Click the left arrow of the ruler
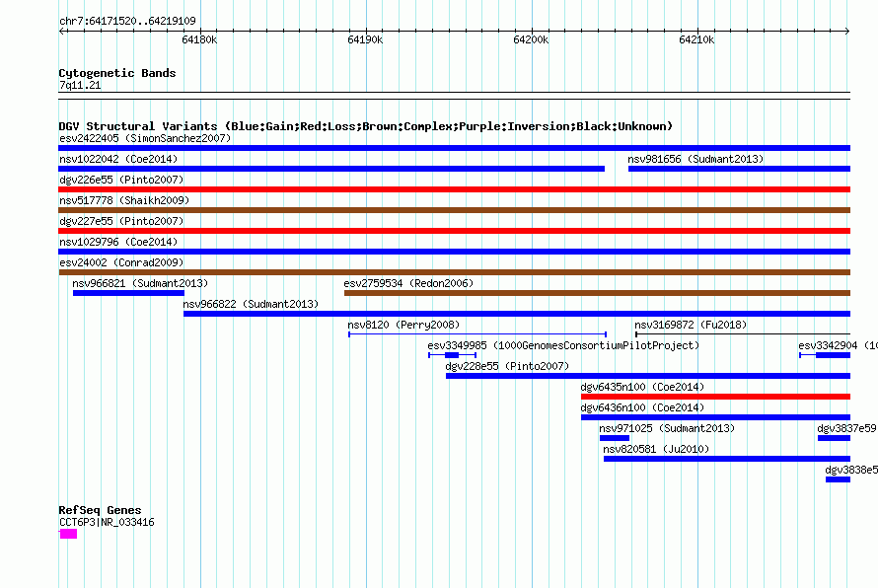This screenshot has width=878, height=588. point(61,31)
